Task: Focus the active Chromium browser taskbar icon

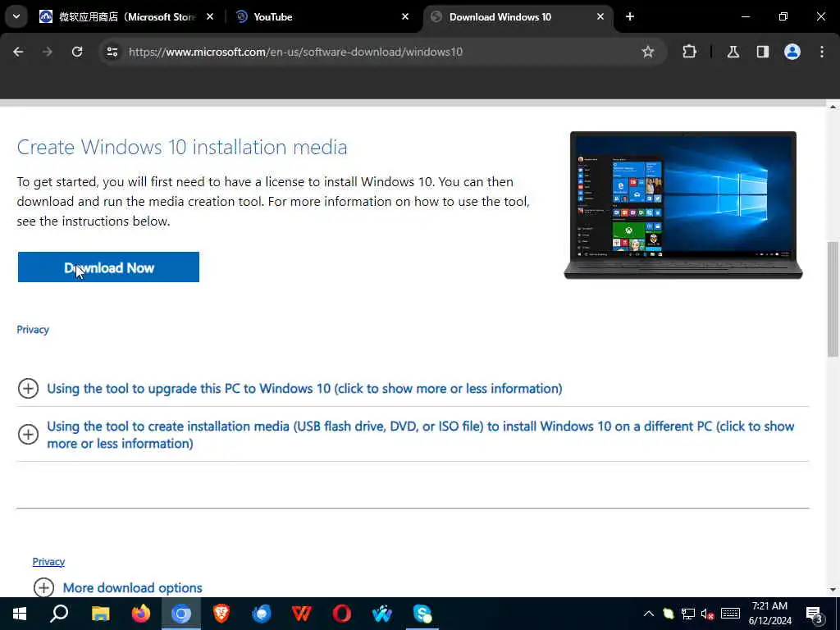Action: coord(181,614)
